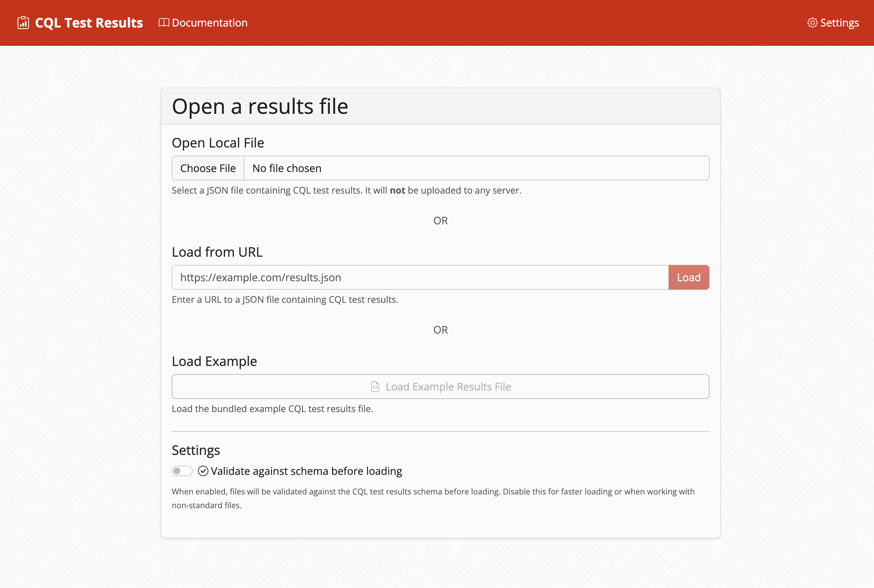Click the code file icon inside Load Example button
Image resolution: width=874 pixels, height=588 pixels.
coord(376,386)
